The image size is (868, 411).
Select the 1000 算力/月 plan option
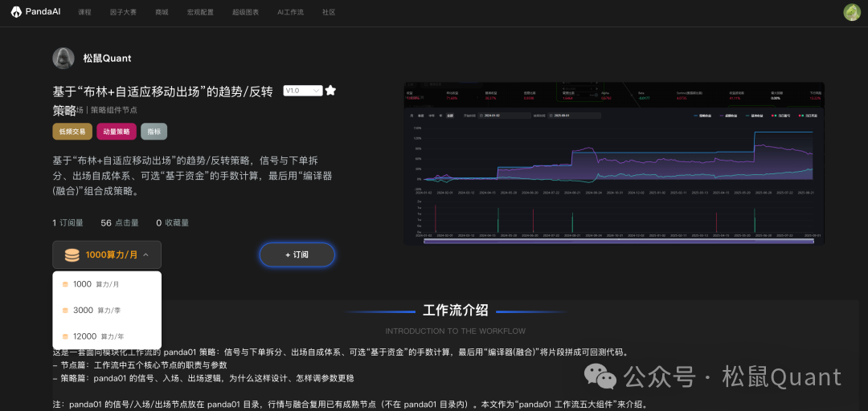pos(107,284)
